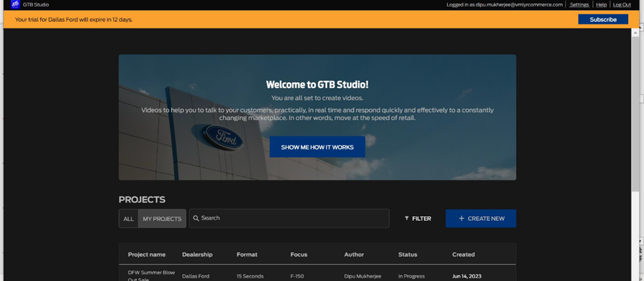Viewport: 644px width, 281px height.
Task: Switch to the My Projects tab
Action: [x=162, y=218]
